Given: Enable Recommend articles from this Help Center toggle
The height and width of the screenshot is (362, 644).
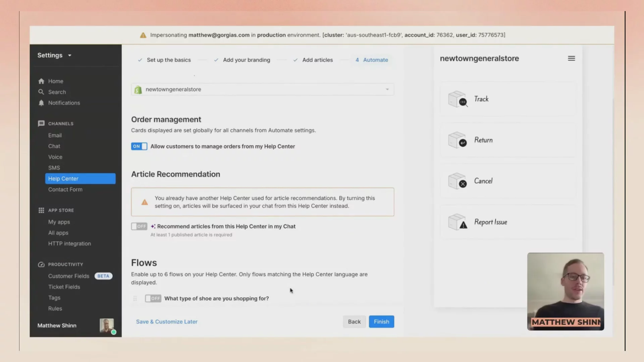Looking at the screenshot, I should click(139, 227).
